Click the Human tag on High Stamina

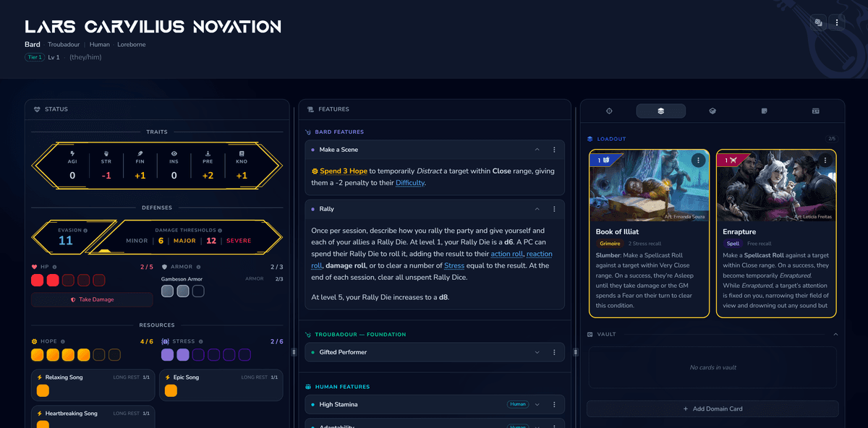point(517,404)
